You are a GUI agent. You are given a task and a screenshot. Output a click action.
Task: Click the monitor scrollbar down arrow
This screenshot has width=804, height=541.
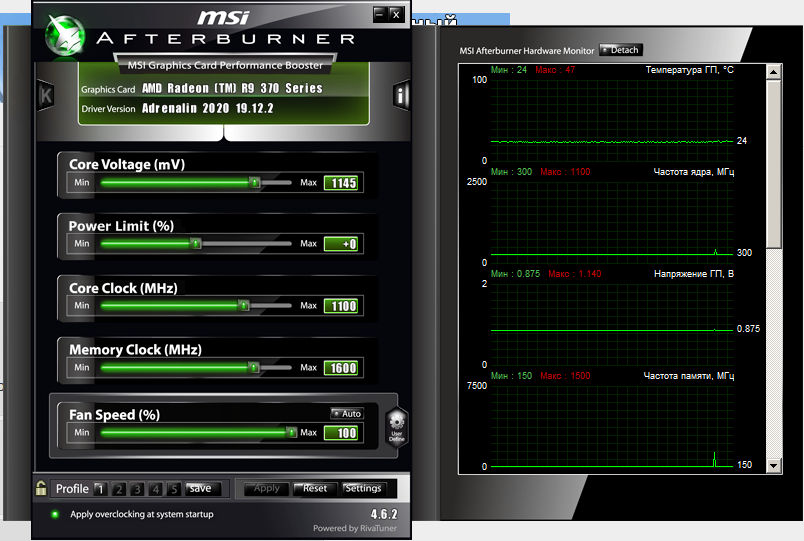click(x=774, y=466)
